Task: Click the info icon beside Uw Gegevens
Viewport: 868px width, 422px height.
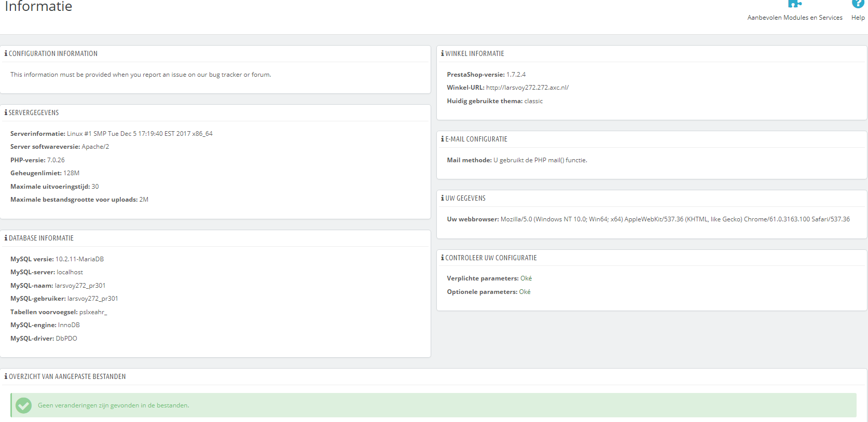Action: (x=443, y=198)
